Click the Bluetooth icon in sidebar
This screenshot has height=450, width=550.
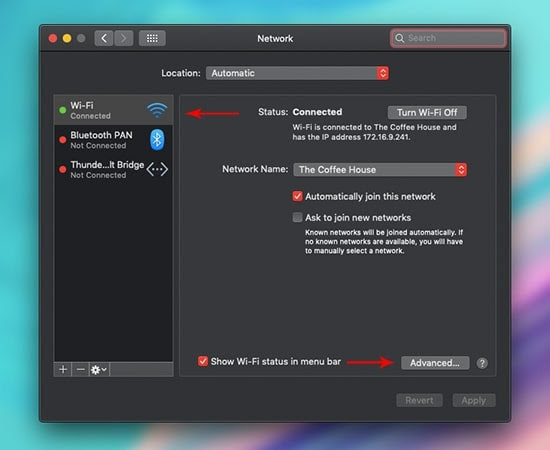click(157, 140)
